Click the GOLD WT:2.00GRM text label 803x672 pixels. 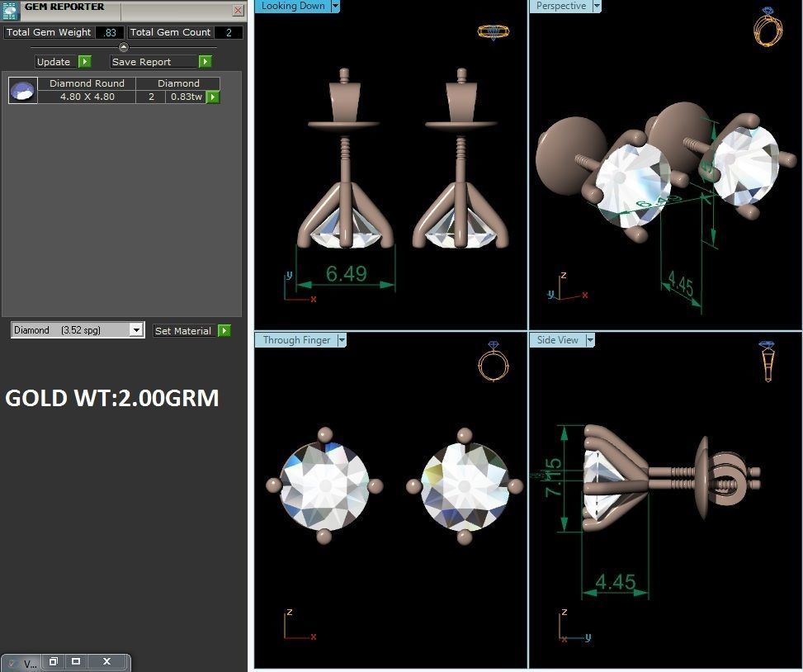pyautogui.click(x=112, y=399)
